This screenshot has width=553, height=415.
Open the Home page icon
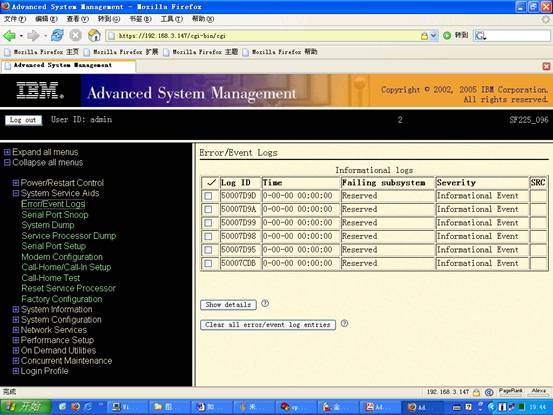tap(94, 35)
